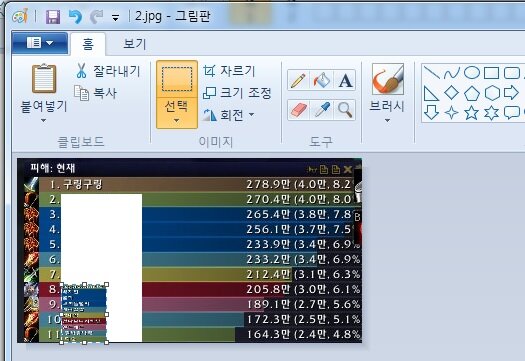Select the Eraser tool

298,110
